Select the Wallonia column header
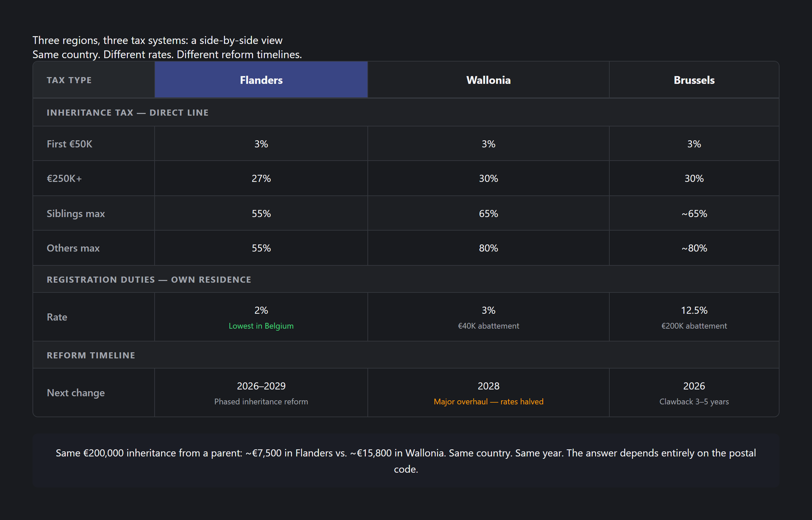This screenshot has height=520, width=812. 488,80
